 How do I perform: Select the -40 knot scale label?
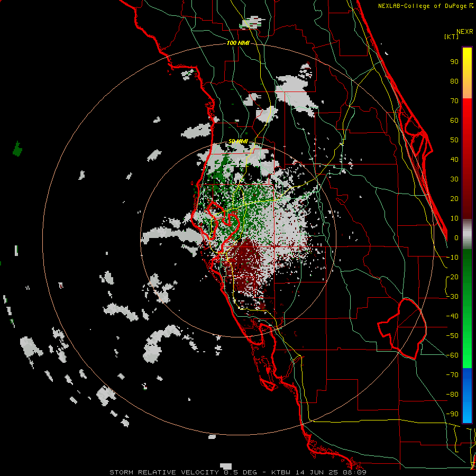pos(452,316)
